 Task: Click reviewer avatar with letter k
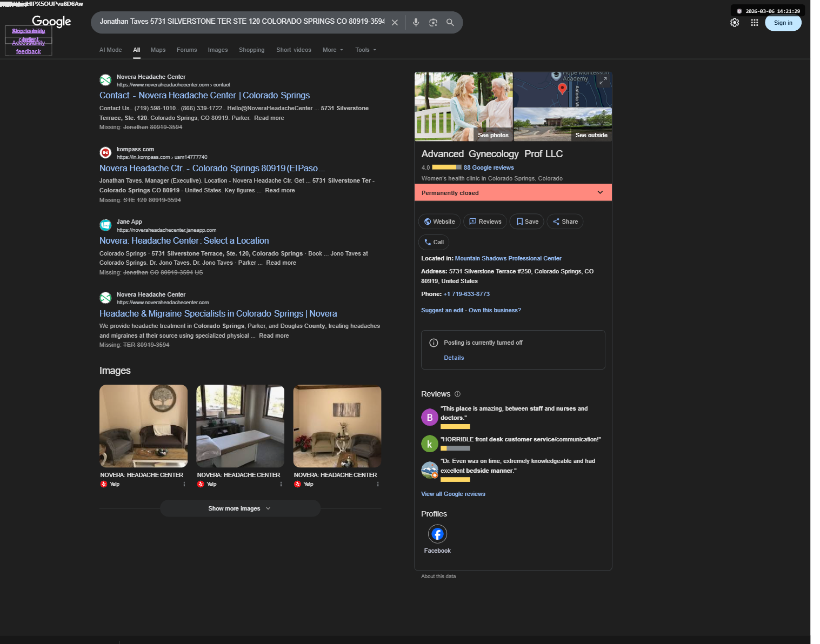click(430, 444)
